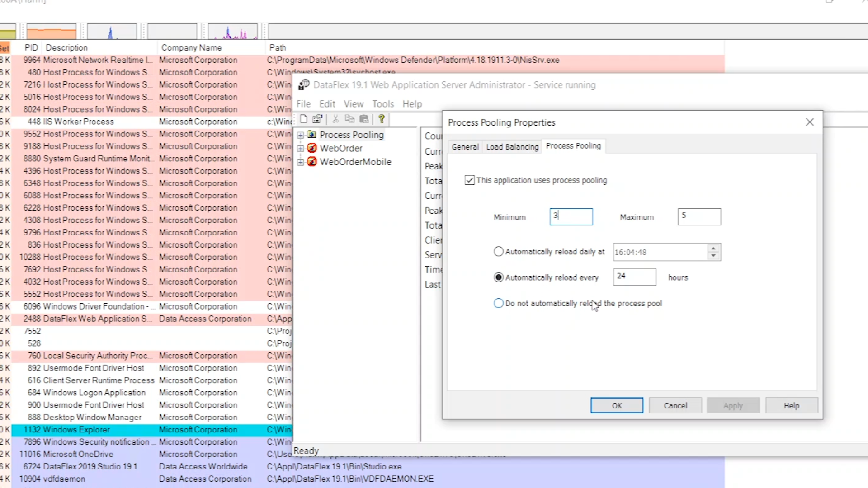Click the Paste clipboard toolbar icon
868x488 pixels.
pos(364,119)
